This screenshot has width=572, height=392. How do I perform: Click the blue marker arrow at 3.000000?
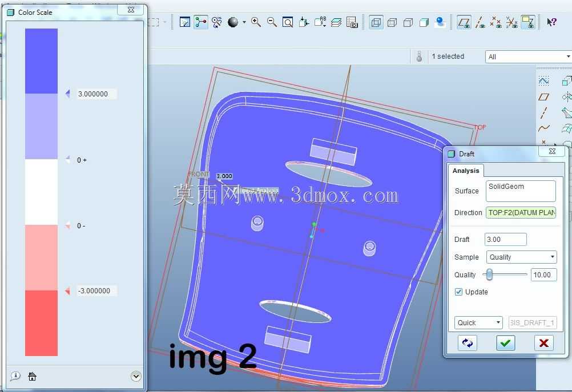tap(67, 94)
